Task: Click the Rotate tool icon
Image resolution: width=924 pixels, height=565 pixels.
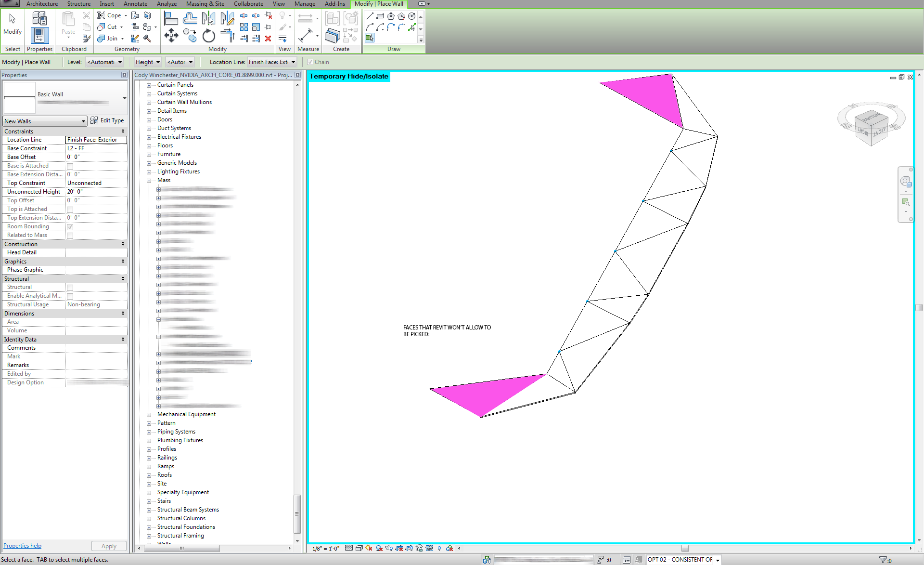Action: 208,36
